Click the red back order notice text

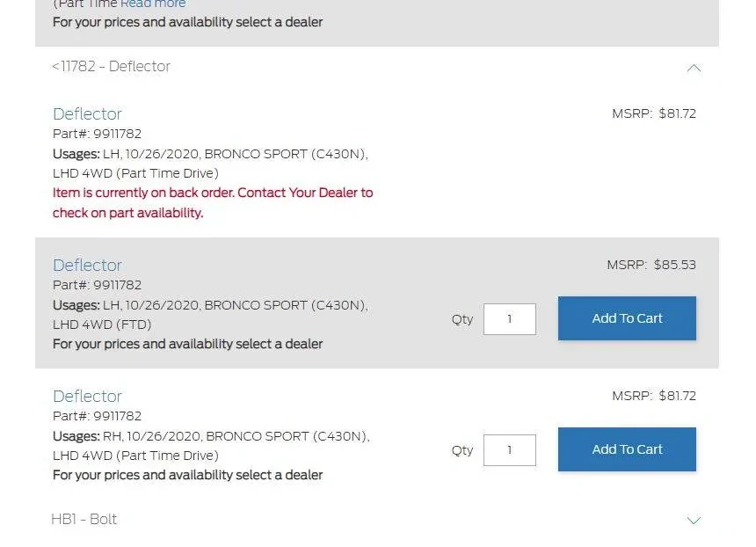213,202
